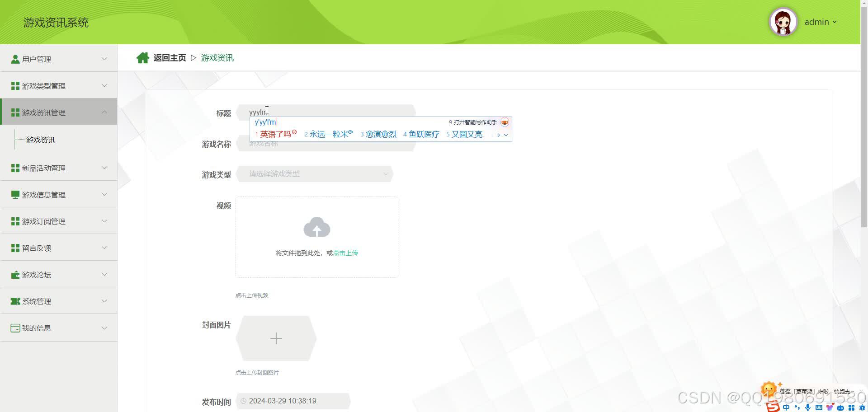This screenshot has height=412, width=868.
Task: Expand the 新品活动管理 sidebar section
Action: pyautogui.click(x=104, y=168)
